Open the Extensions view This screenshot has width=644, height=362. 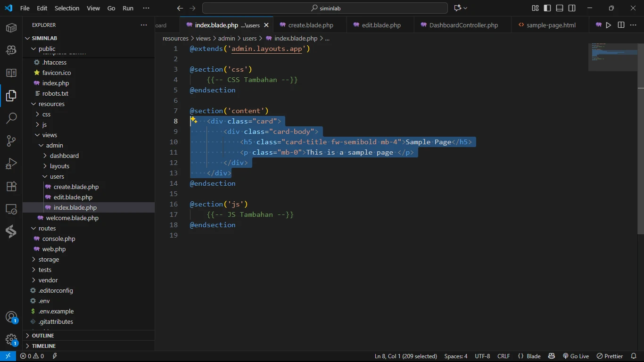tap(11, 186)
